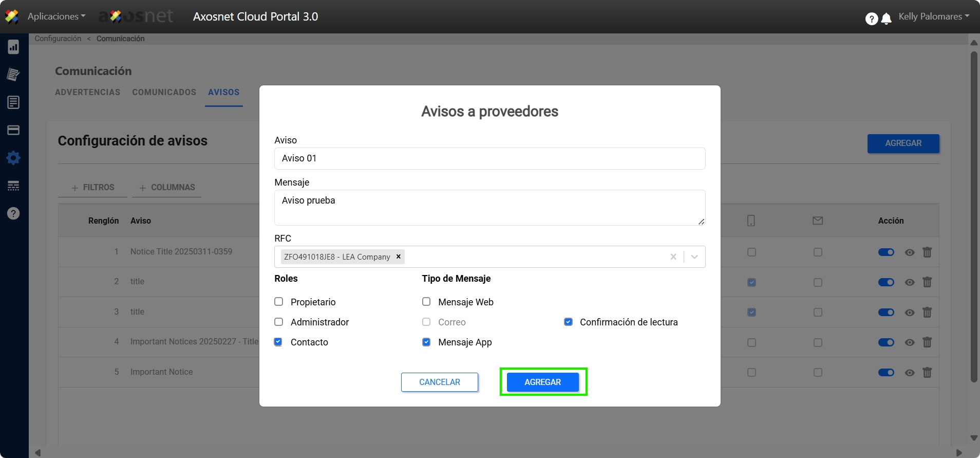Remove the ZFO491018JE8 - LEA Company tag
This screenshot has width=980, height=458.
click(398, 257)
